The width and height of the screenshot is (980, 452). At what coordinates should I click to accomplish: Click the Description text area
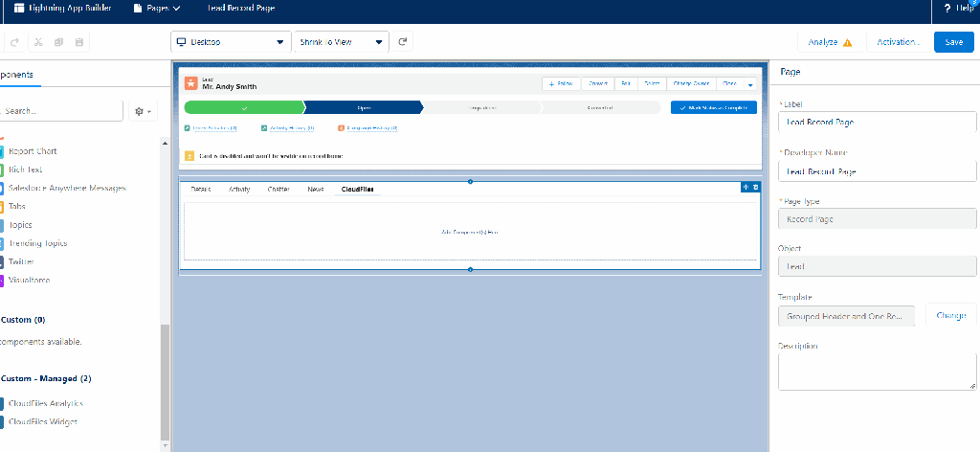tap(878, 372)
